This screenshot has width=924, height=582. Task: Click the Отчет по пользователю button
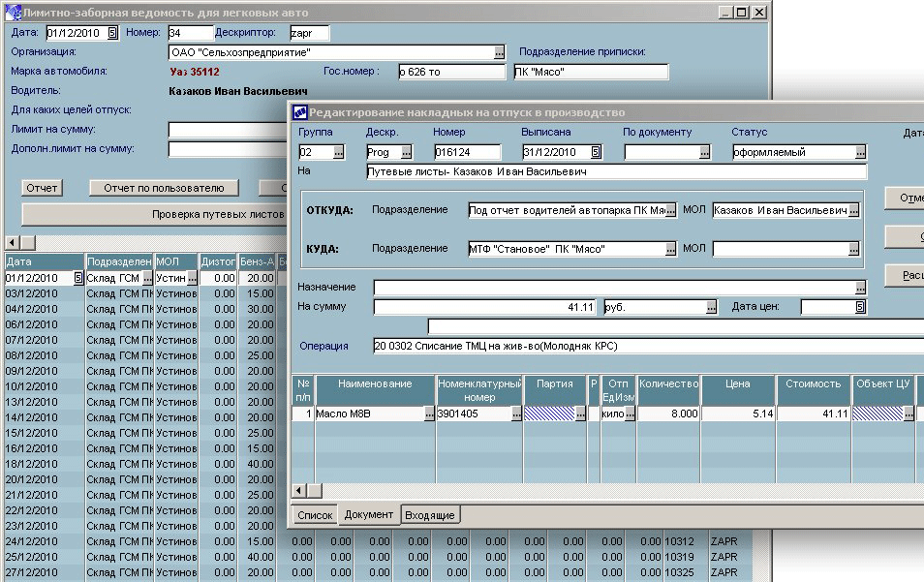pos(164,188)
